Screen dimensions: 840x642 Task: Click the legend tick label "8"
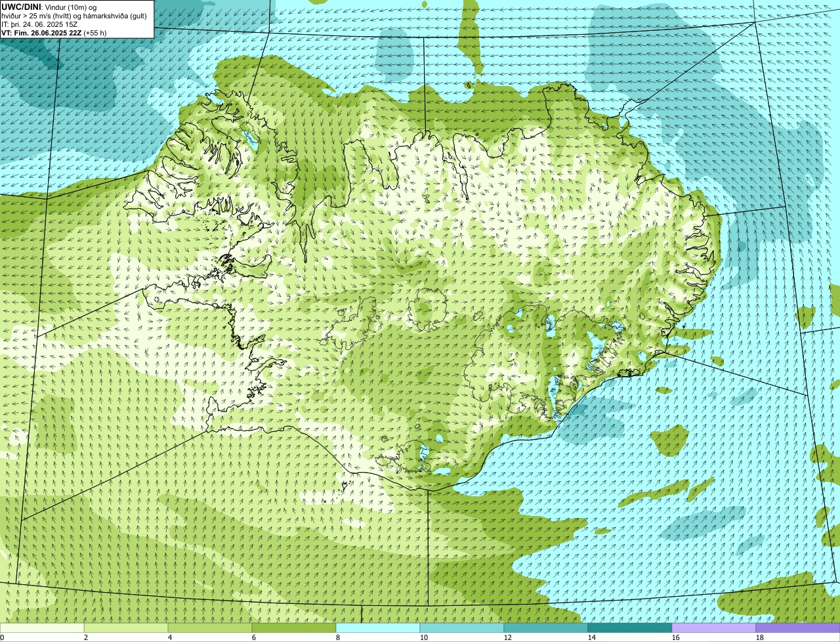(x=338, y=637)
